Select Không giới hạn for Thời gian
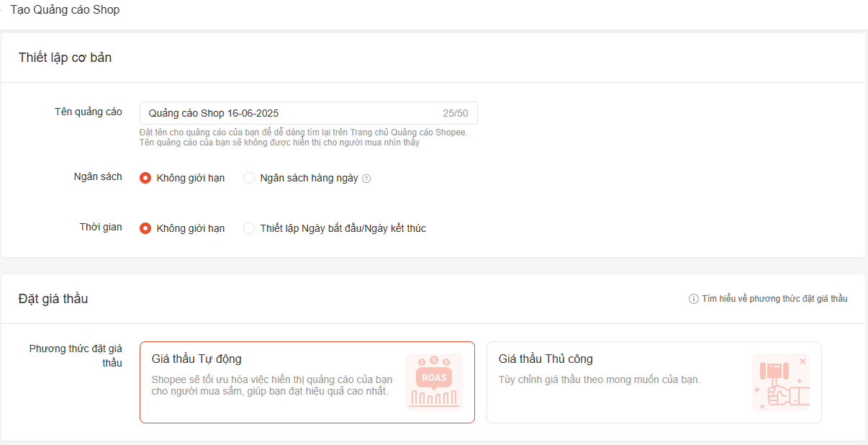 tap(145, 228)
